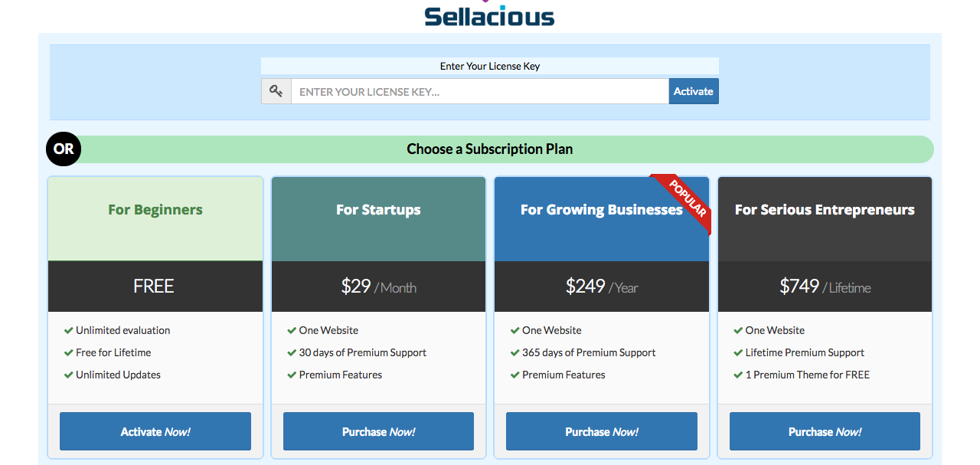Click Activate Now! for Beginners plan
The width and height of the screenshot is (980, 465).
[x=155, y=431]
